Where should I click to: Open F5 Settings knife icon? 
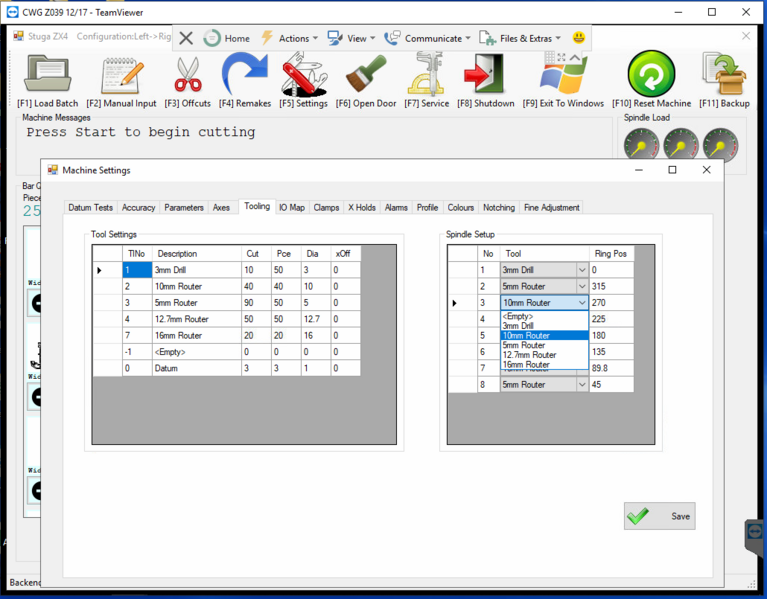(x=303, y=75)
